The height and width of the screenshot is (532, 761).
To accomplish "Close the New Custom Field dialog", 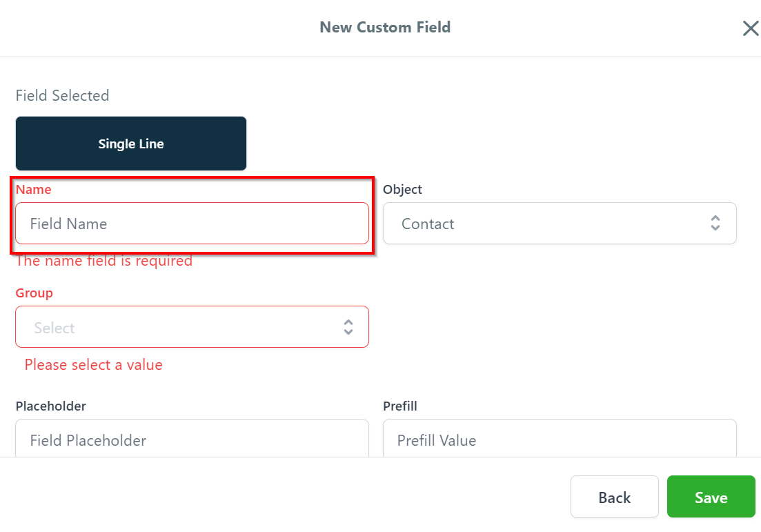I will pyautogui.click(x=750, y=28).
